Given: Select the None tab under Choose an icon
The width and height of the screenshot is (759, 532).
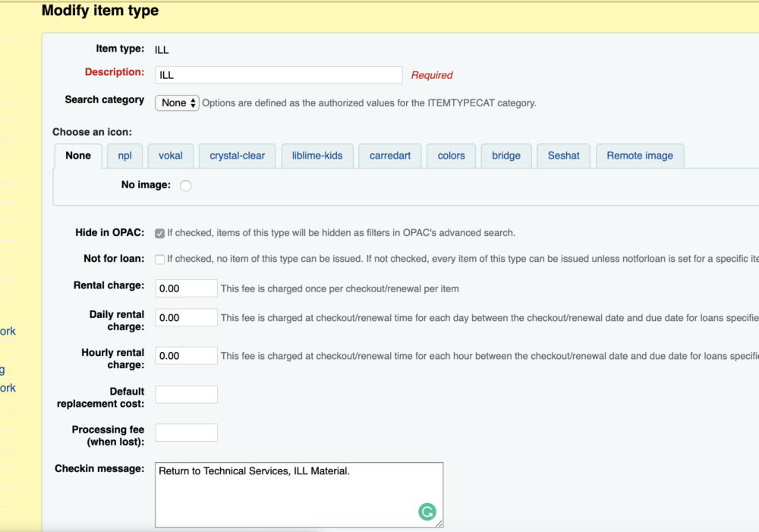Looking at the screenshot, I should click(x=77, y=155).
